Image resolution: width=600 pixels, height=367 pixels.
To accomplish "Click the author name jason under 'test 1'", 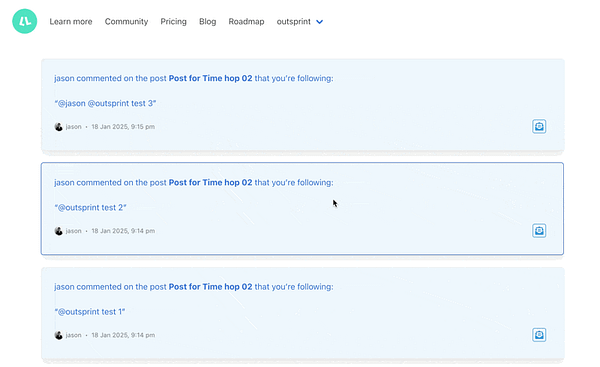I will 73,335.
